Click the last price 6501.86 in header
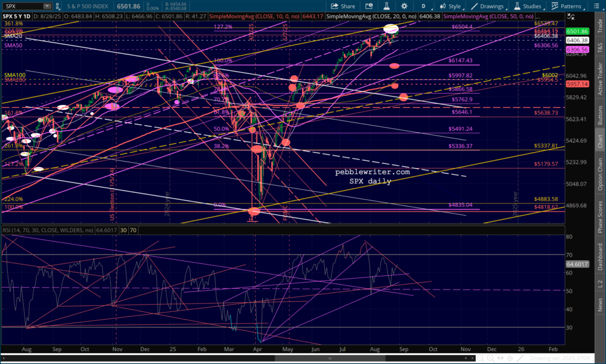 click(128, 6)
